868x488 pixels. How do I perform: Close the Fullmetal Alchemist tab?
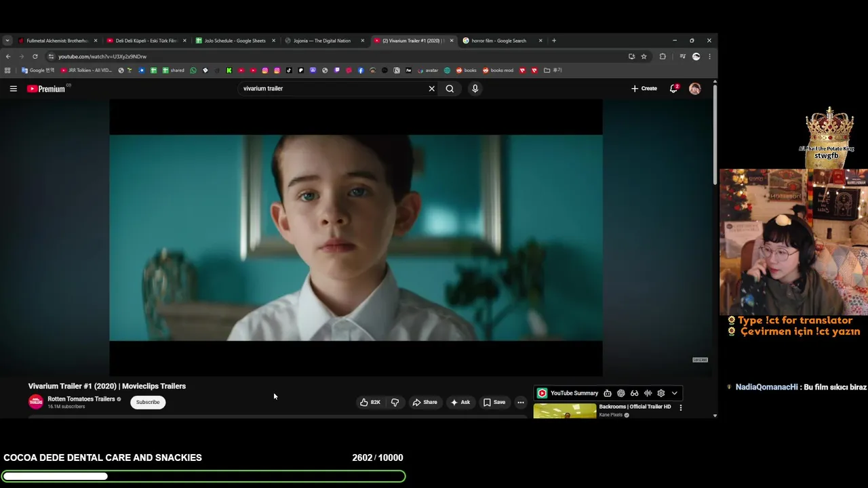click(x=96, y=41)
